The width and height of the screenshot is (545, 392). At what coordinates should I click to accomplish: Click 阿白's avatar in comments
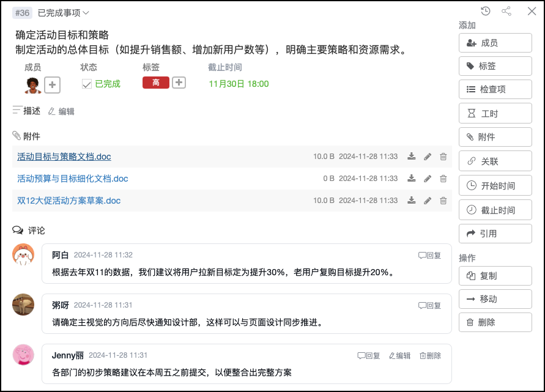click(x=23, y=254)
